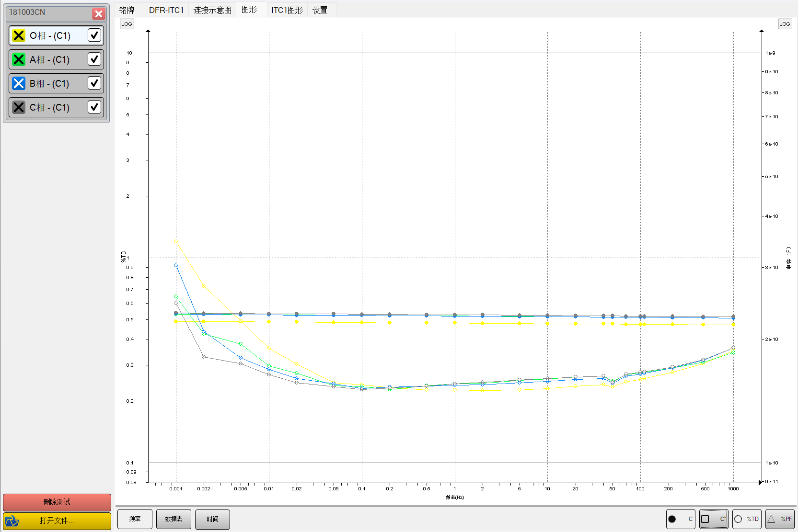Toggle the right axis LOG scale
The width and height of the screenshot is (798, 532).
pyautogui.click(x=784, y=24)
